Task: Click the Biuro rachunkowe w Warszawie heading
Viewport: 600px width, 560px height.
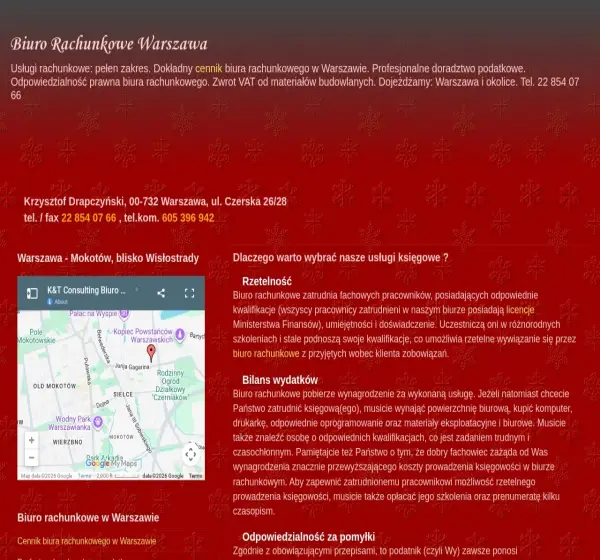Action: (88, 518)
